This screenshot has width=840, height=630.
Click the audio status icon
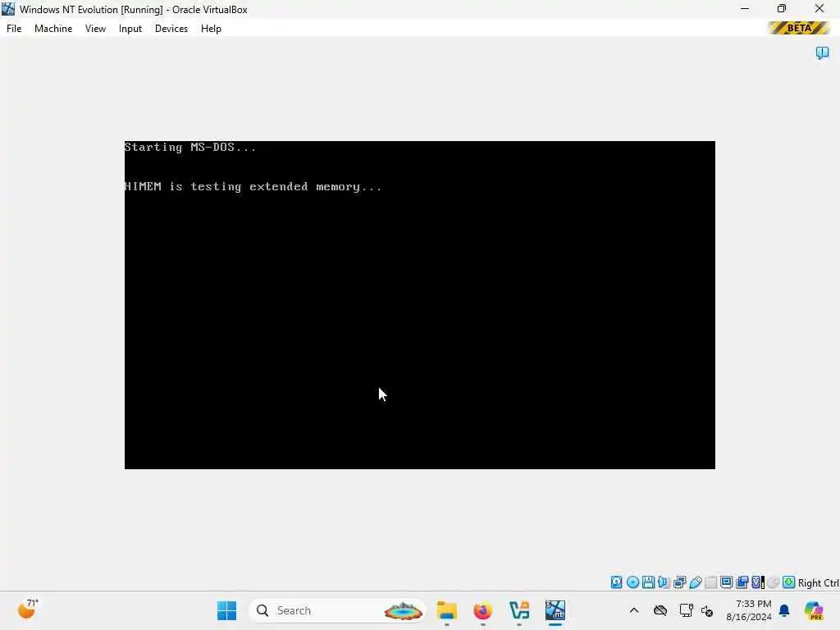[664, 582]
